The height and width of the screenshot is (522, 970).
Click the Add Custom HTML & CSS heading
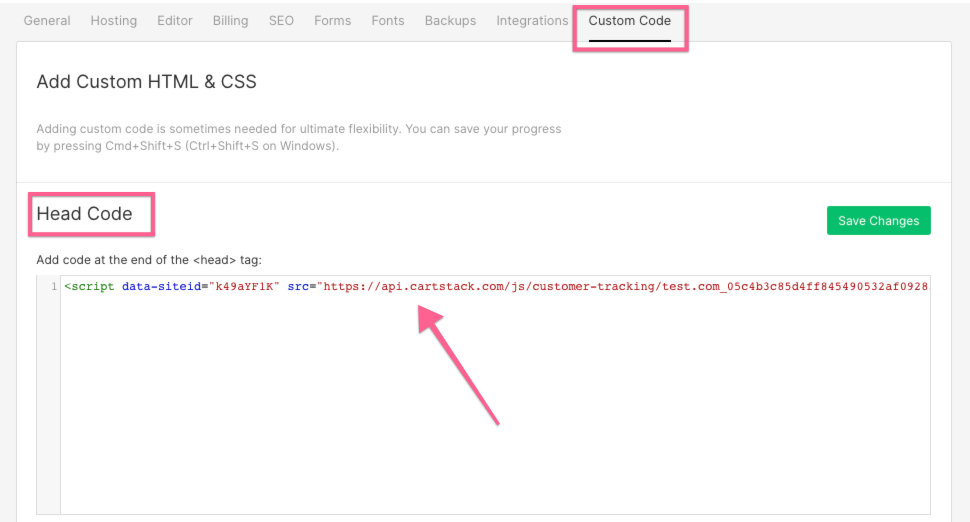point(147,82)
